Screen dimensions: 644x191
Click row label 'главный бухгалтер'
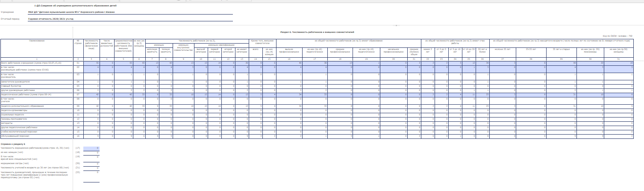tap(36, 86)
